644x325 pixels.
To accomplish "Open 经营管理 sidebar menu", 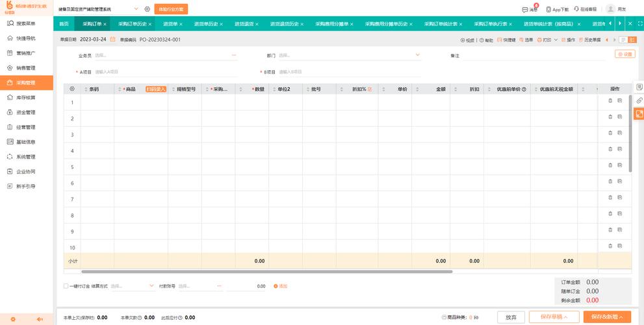I will tap(26, 127).
